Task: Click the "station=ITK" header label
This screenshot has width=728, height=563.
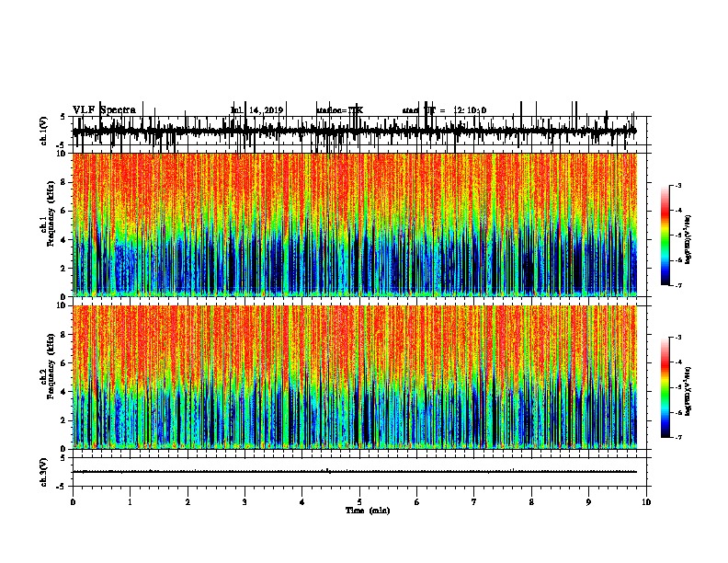Action: pos(340,110)
